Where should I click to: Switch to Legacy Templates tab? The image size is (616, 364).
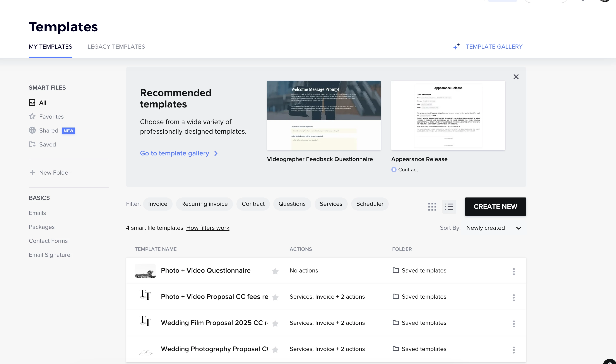pos(116,47)
